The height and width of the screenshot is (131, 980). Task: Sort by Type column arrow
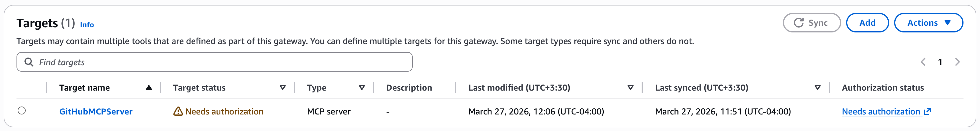coord(362,88)
